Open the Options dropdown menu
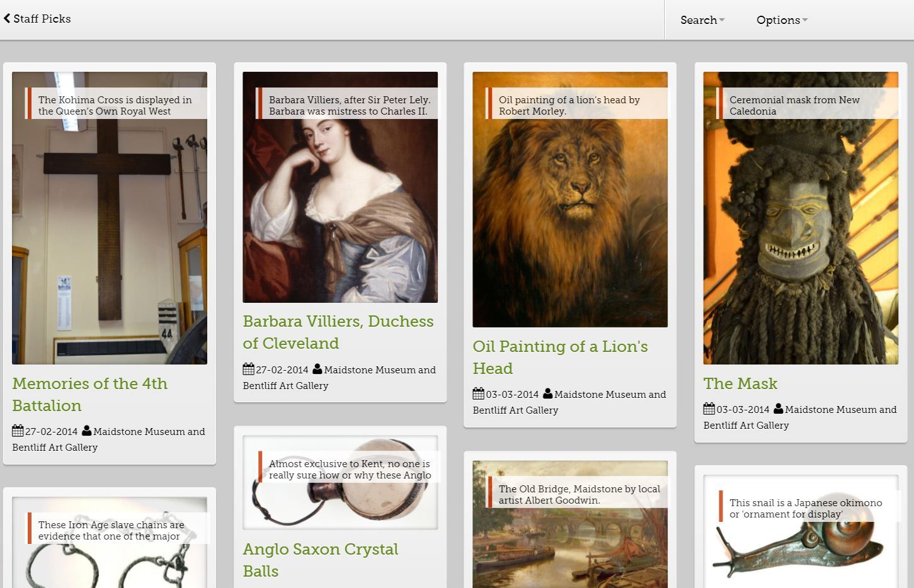Image resolution: width=914 pixels, height=588 pixels. point(782,20)
